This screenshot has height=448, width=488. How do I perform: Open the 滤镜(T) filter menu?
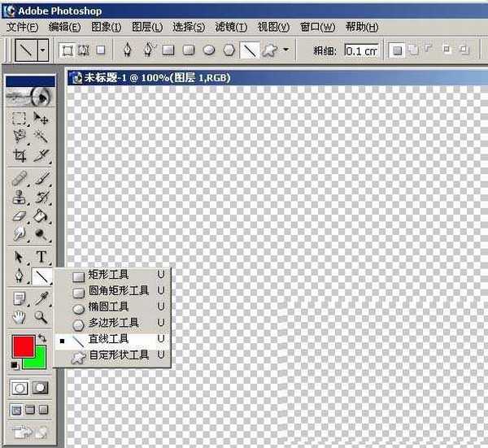230,27
